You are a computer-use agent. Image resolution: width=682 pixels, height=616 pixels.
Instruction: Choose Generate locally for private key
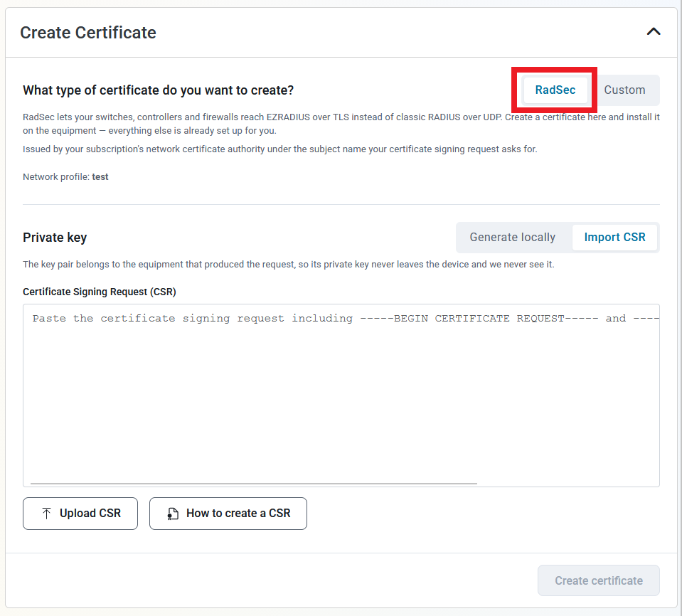click(512, 237)
